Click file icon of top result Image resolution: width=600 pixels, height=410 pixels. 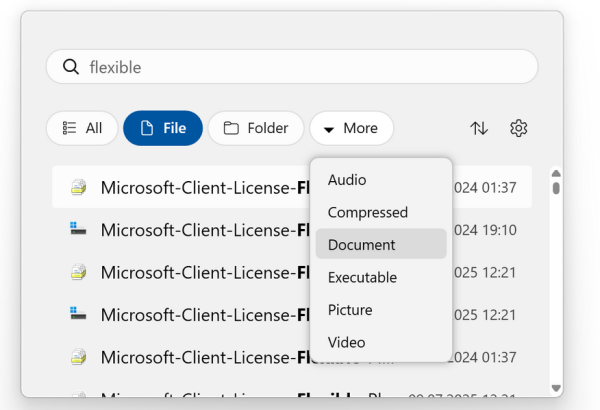tap(78, 187)
